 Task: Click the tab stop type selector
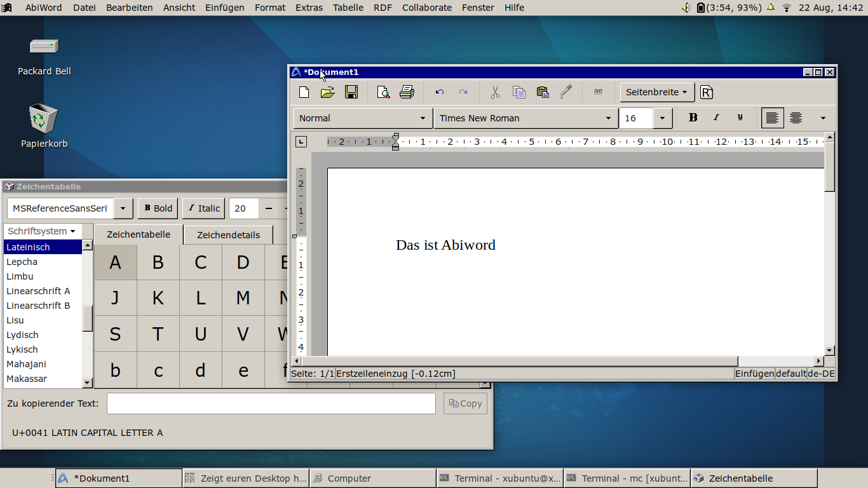301,142
